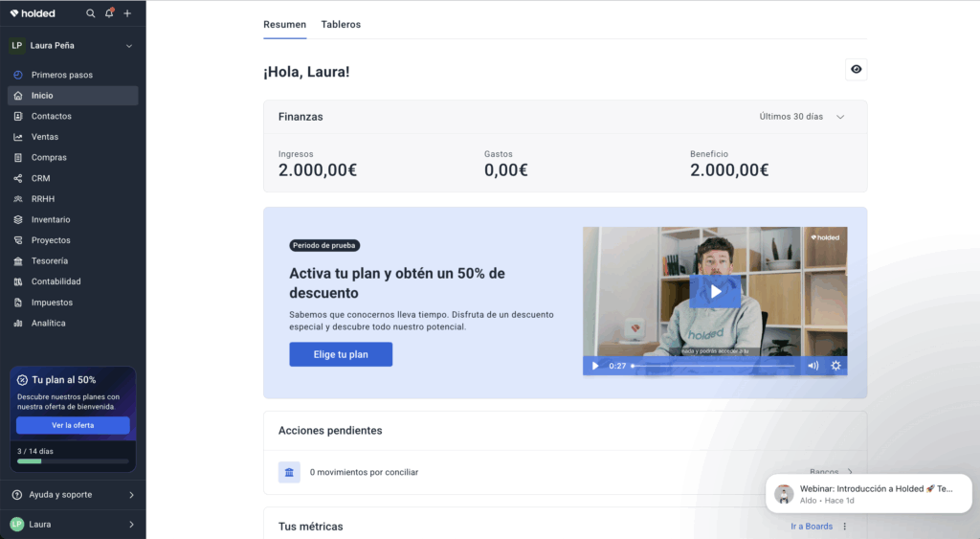Click the LP avatar next to Laura Peña

[17, 46]
